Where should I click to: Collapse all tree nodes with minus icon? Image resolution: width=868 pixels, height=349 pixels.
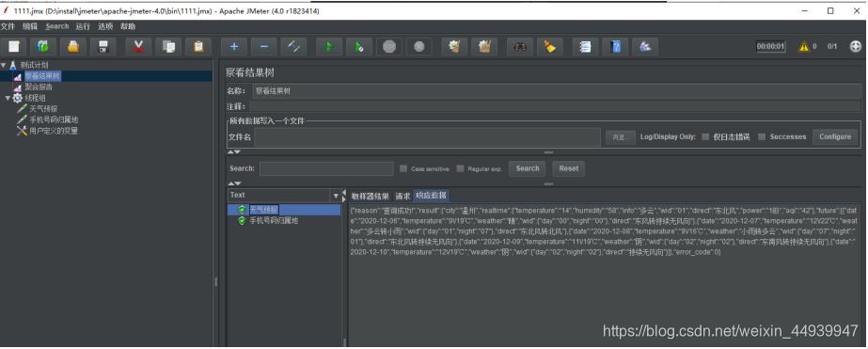coord(263,46)
